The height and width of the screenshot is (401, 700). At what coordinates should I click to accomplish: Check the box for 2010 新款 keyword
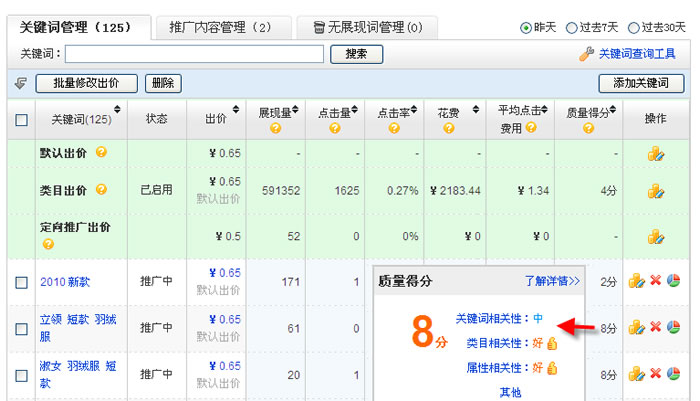(22, 282)
